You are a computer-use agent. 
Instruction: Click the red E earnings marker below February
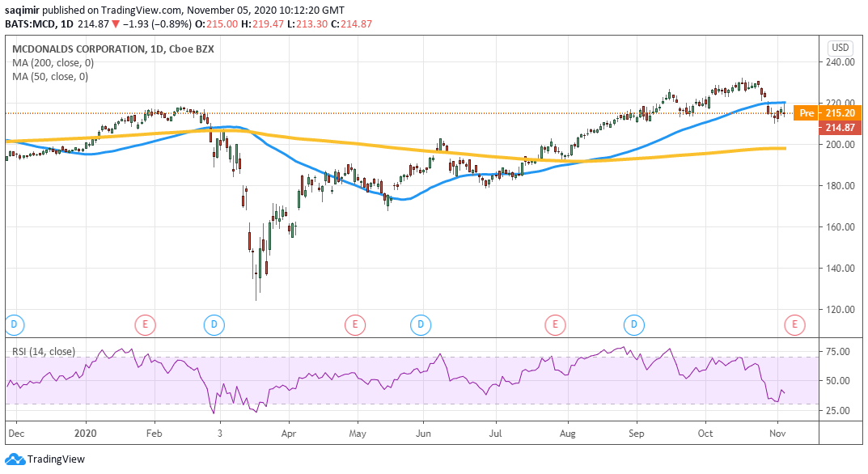tap(146, 324)
